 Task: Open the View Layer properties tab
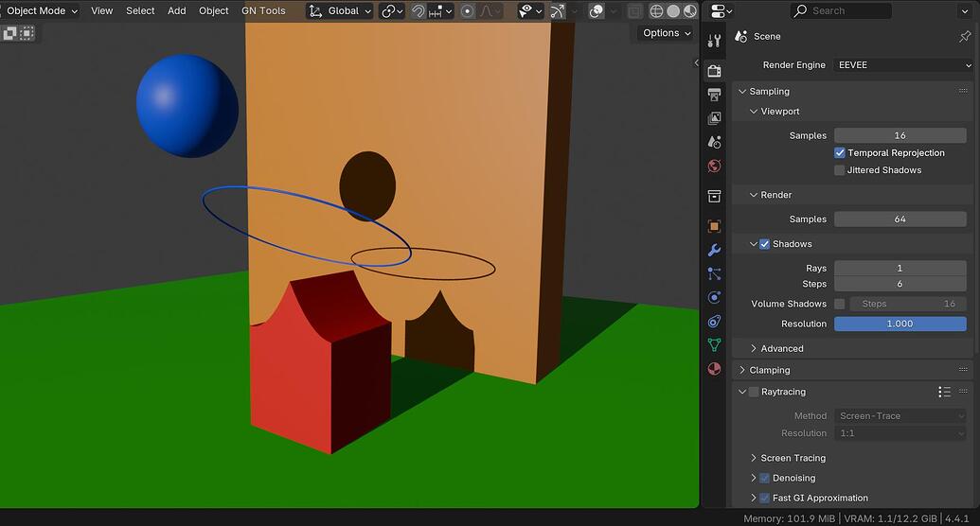pos(714,118)
